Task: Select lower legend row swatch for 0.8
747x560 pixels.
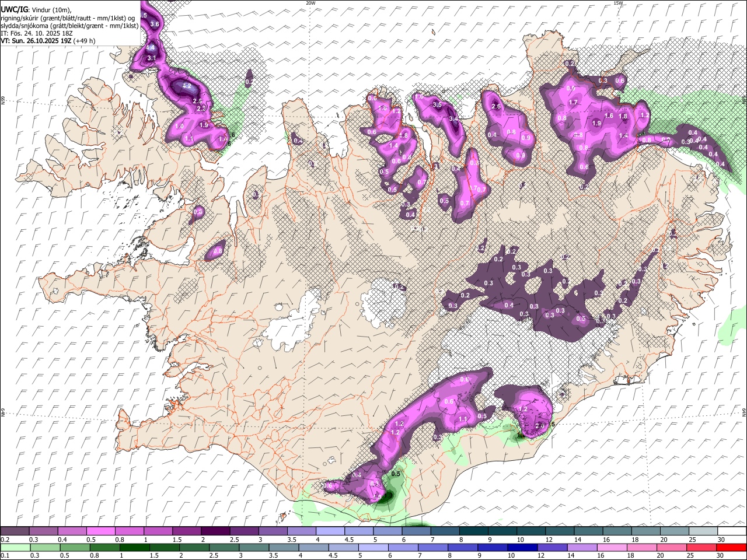Action: pyautogui.click(x=104, y=547)
